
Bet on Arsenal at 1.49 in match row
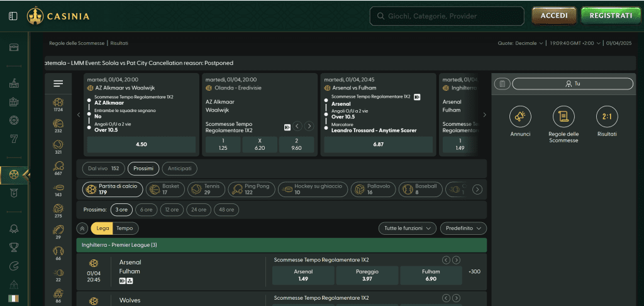[303, 275]
